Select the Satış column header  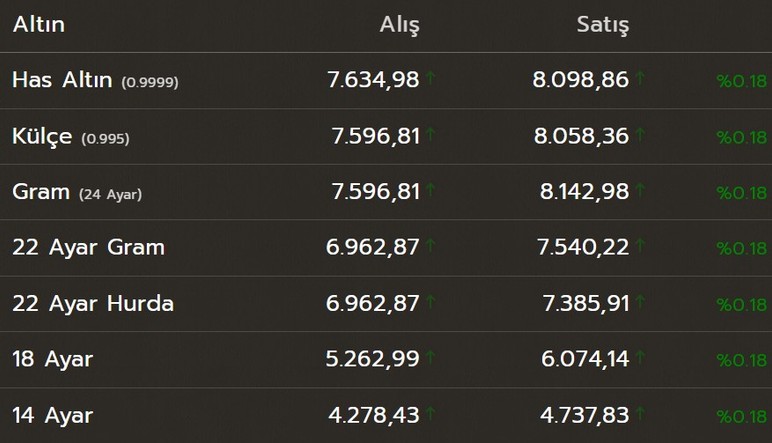603,25
